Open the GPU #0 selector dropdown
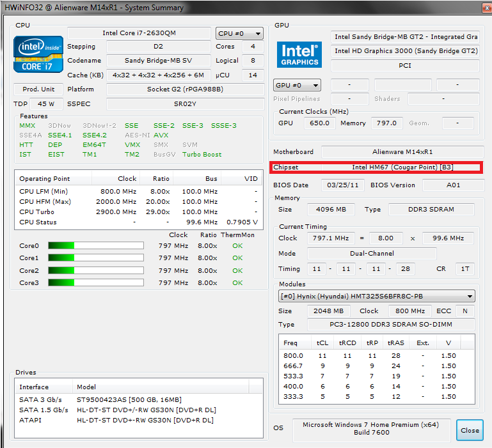Image resolution: width=492 pixels, height=448 pixels. 297,85
